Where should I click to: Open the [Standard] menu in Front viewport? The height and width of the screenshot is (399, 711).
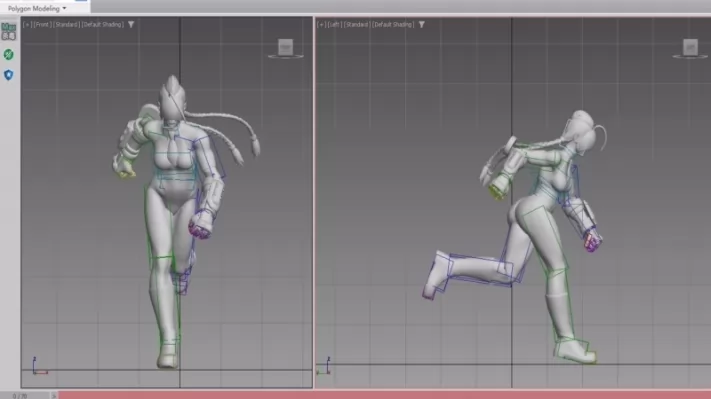coord(66,24)
